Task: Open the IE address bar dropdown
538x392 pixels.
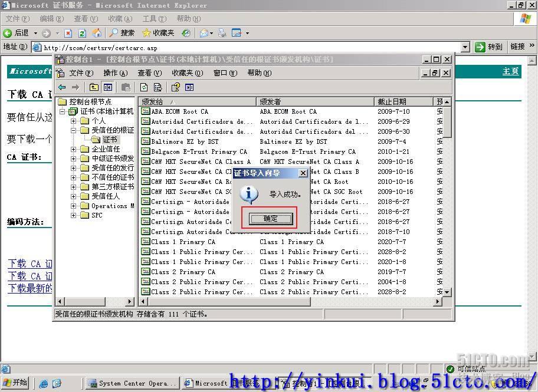Action: [465, 47]
